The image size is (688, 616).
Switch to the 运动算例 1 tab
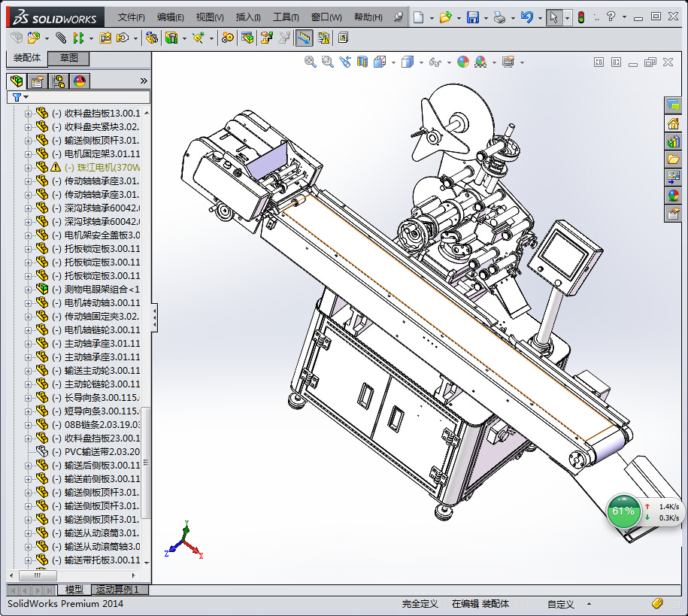(119, 590)
